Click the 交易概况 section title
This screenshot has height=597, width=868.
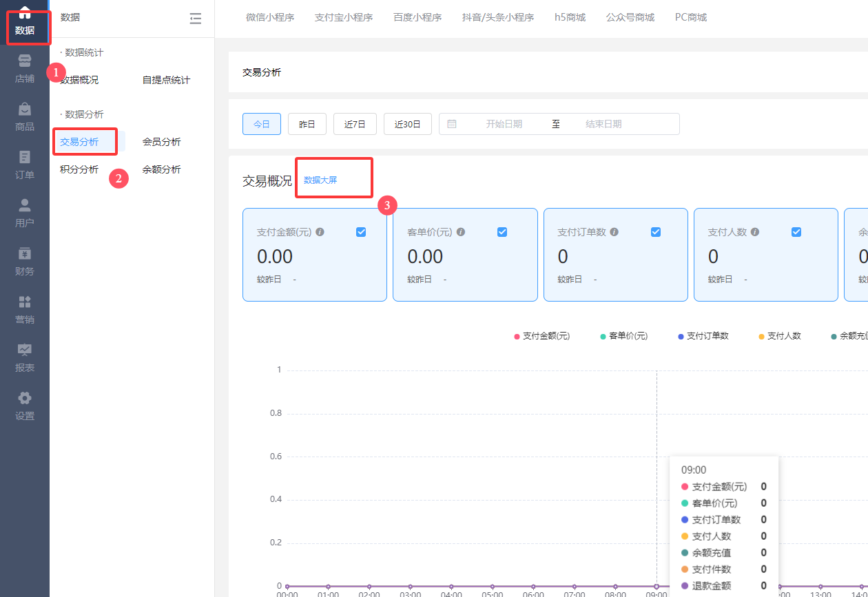click(267, 181)
